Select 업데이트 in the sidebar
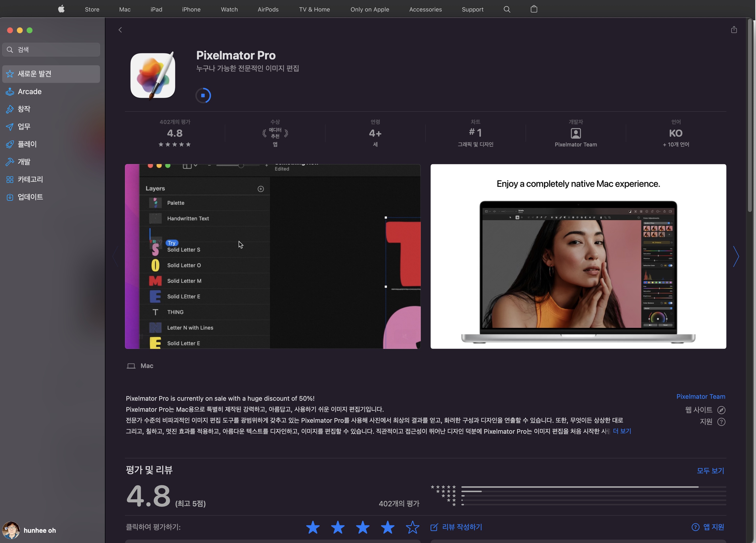This screenshot has width=756, height=543. click(x=51, y=197)
